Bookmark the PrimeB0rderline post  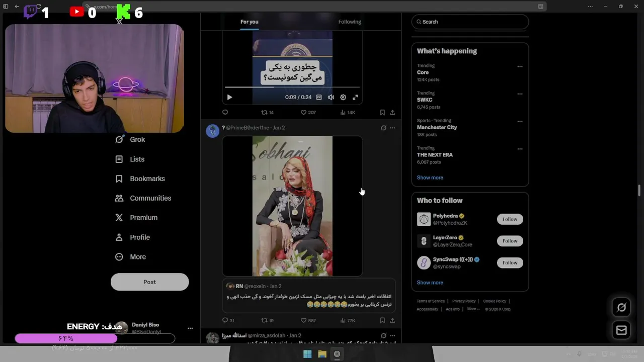coord(382,320)
